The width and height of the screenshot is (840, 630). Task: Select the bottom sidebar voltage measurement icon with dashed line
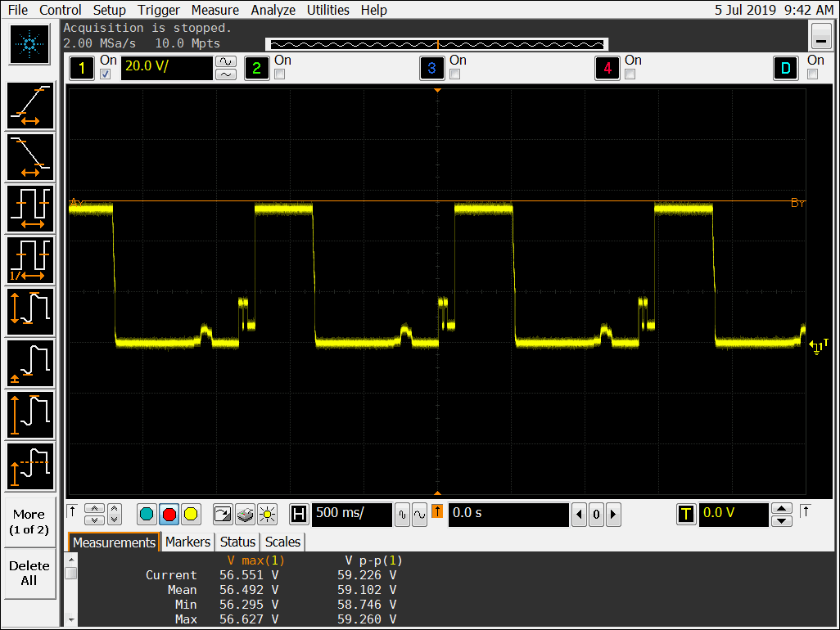[x=30, y=466]
